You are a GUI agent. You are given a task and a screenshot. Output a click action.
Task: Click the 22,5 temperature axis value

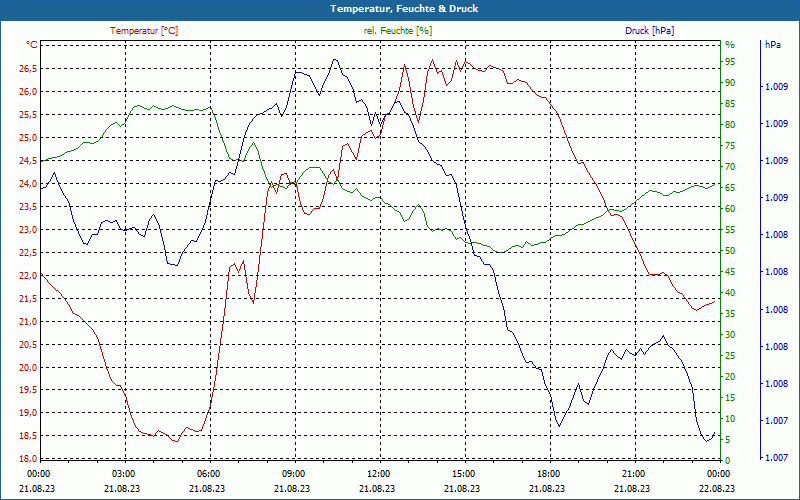coord(29,253)
